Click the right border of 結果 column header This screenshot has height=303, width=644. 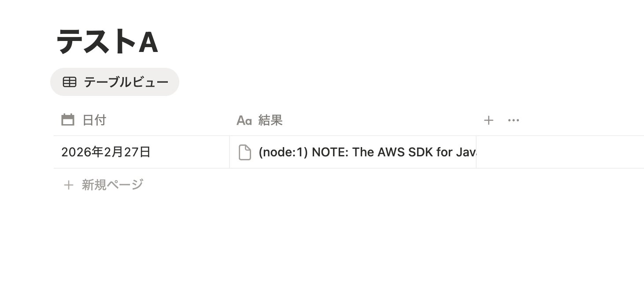[x=476, y=120]
